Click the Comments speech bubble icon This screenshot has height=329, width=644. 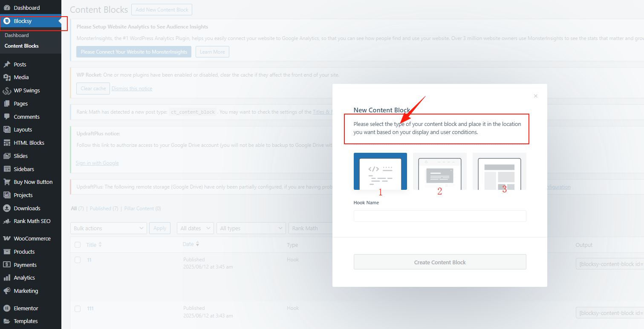coord(7,117)
